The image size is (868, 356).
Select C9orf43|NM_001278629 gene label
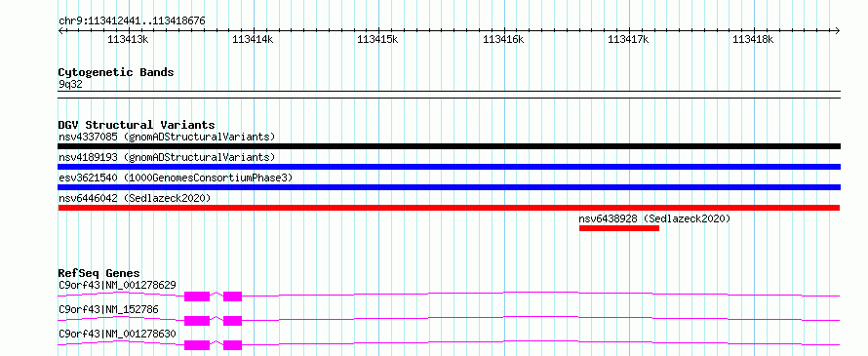pyautogui.click(x=117, y=285)
